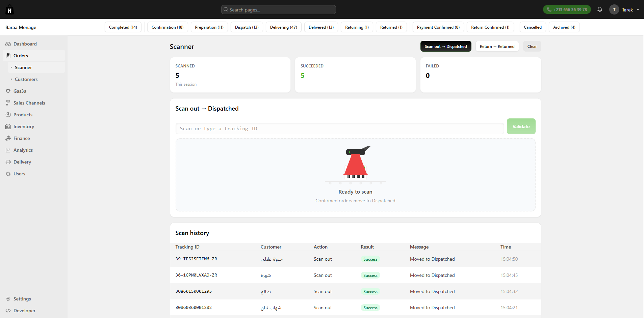Click the Clear button
644x318 pixels.
532,46
